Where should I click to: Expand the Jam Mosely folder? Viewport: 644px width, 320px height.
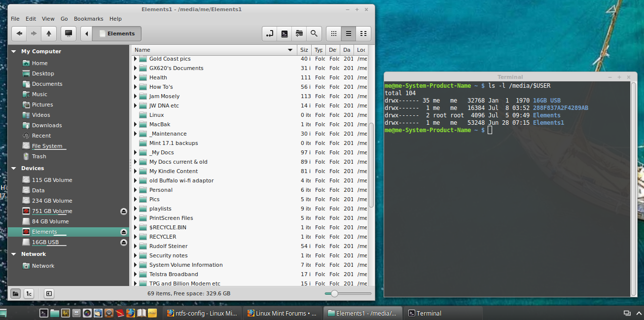(136, 96)
